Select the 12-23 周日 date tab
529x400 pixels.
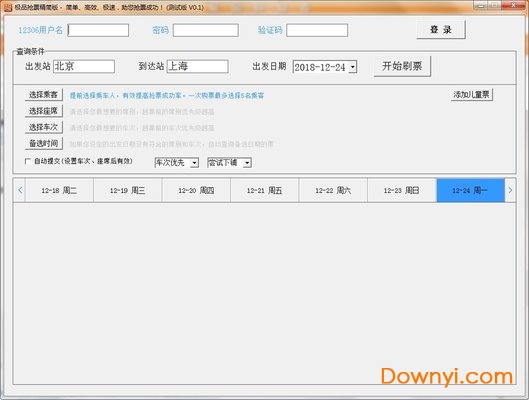[401, 191]
